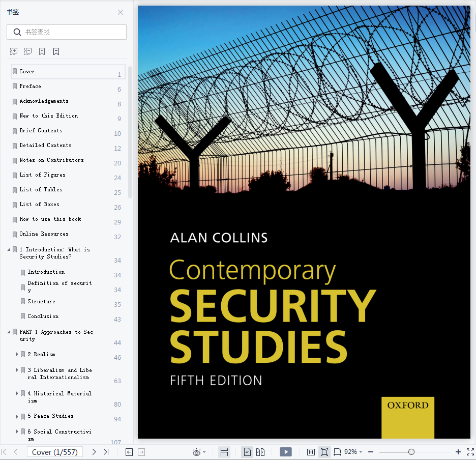This screenshot has height=460, width=476.
Task: Switch to two-page view
Action: coord(260,452)
